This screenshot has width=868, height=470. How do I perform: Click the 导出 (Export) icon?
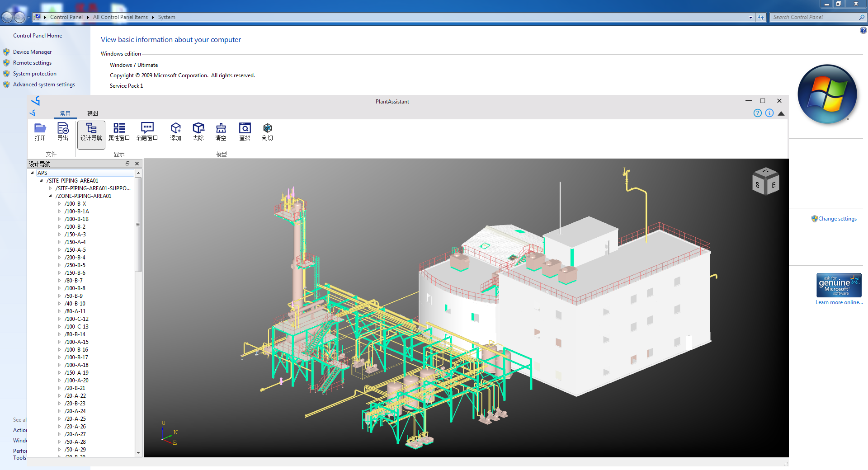point(63,132)
